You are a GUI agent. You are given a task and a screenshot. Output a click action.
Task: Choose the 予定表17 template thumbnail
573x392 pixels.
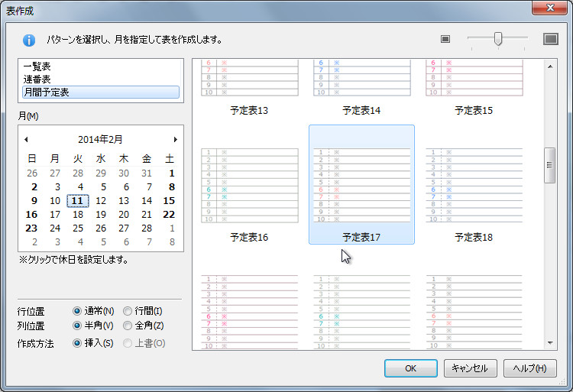(362, 185)
